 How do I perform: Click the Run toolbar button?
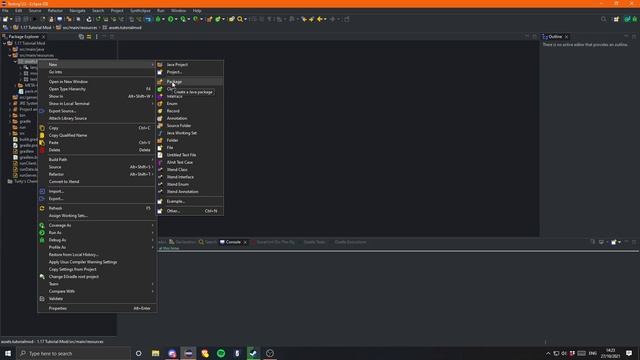click(171, 19)
